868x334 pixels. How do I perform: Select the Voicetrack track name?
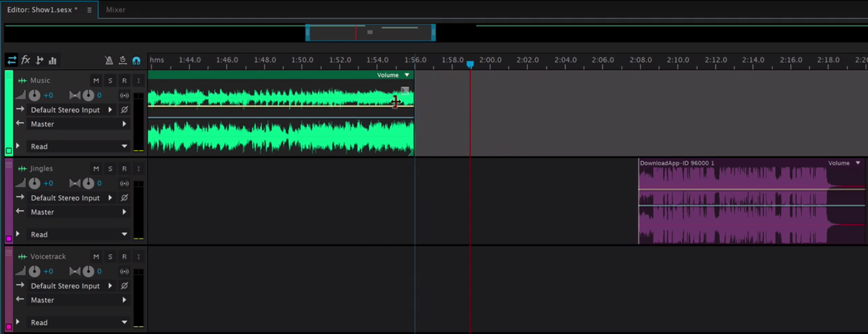click(x=48, y=256)
